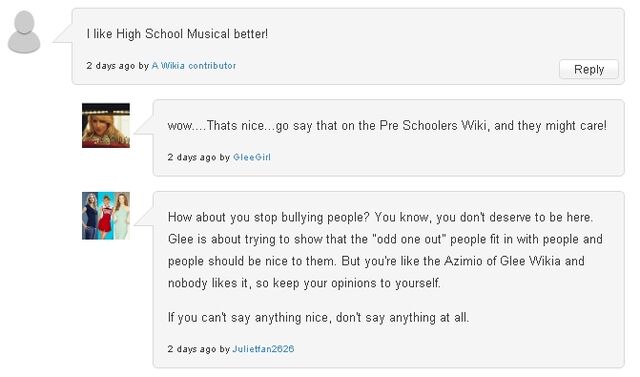Open GleeGirl's avatar picture

click(x=106, y=125)
